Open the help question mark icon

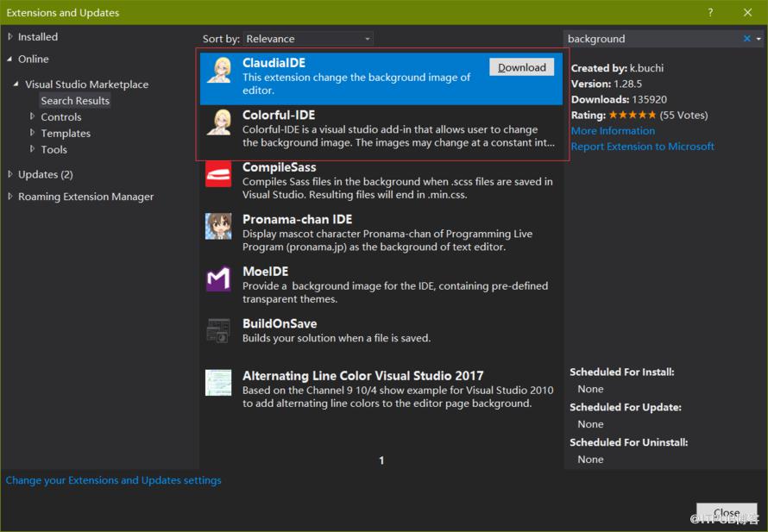710,13
